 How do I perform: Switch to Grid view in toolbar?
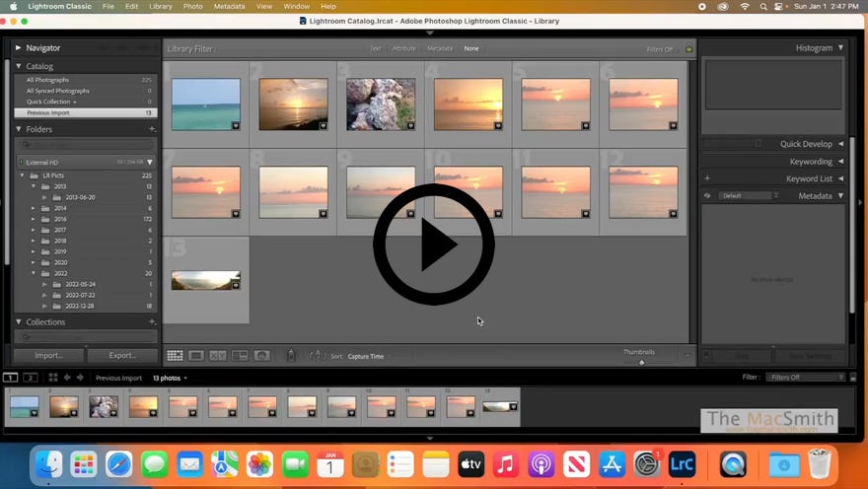[175, 356]
